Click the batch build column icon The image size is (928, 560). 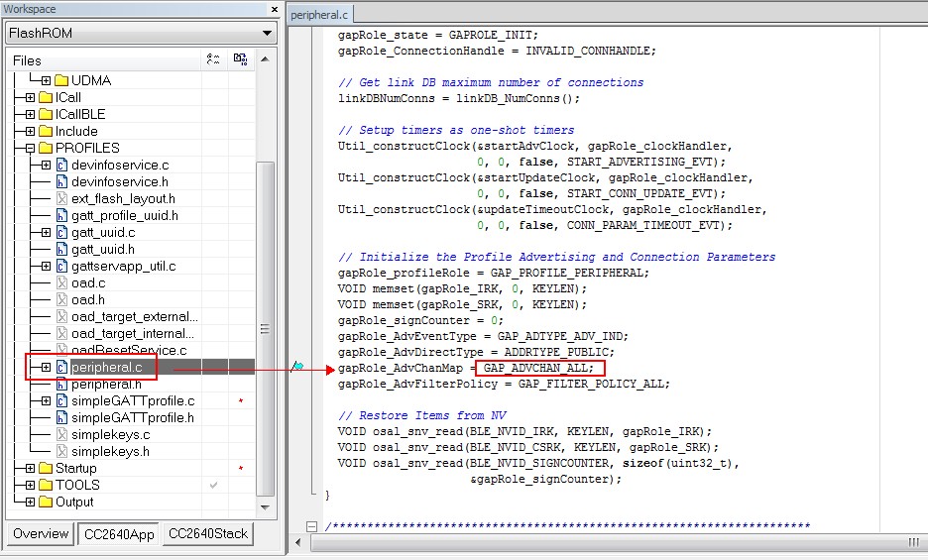pos(240,59)
